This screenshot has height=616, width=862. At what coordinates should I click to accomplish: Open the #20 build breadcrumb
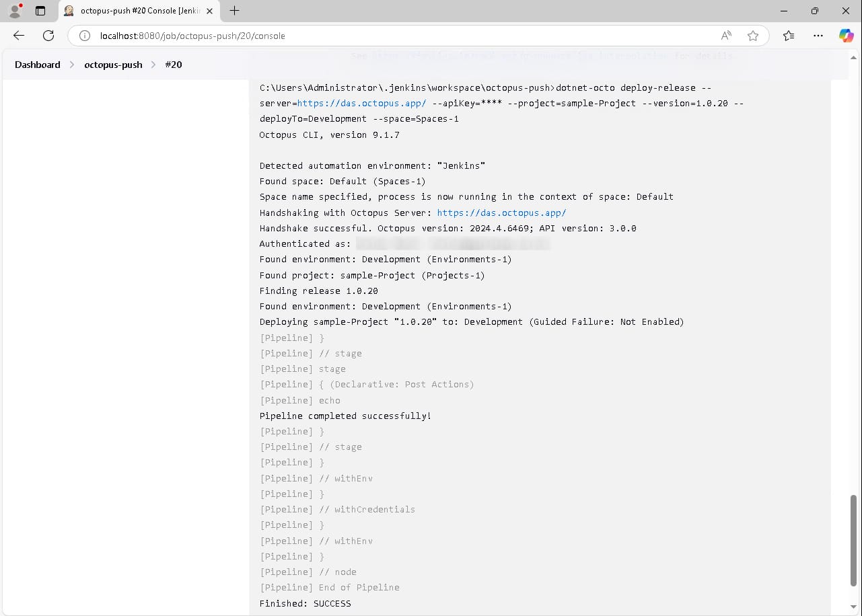tap(174, 65)
